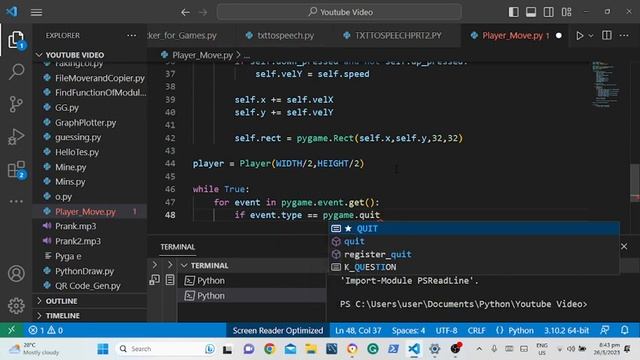
Task: Expand the OUTLINE section
Action: pos(39,301)
